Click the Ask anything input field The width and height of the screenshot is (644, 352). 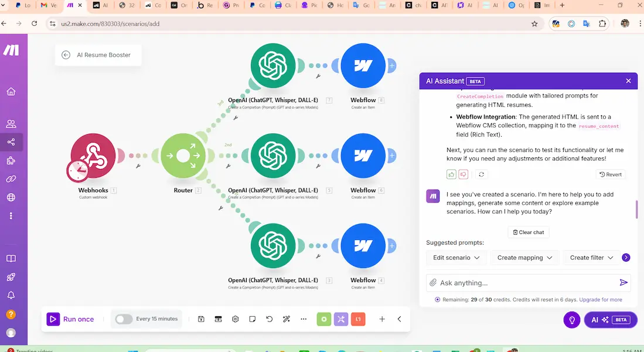point(524,283)
